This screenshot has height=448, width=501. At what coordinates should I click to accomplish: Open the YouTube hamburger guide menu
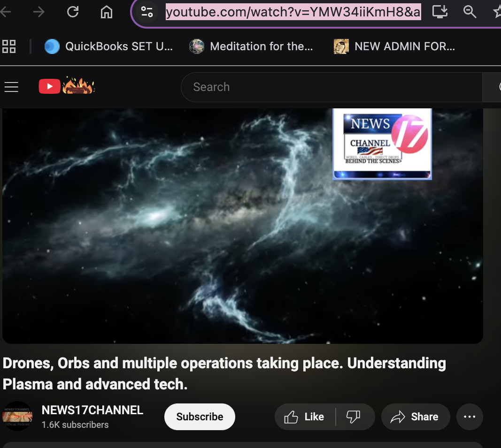click(x=11, y=87)
